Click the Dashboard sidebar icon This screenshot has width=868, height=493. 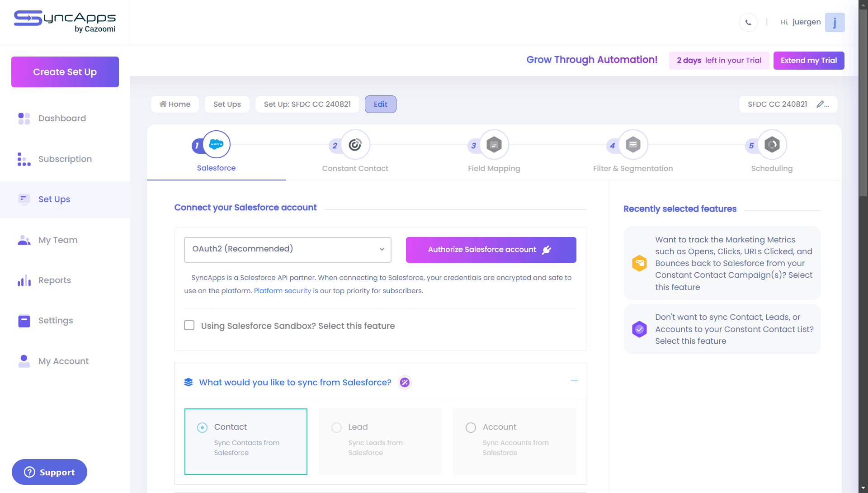click(24, 119)
